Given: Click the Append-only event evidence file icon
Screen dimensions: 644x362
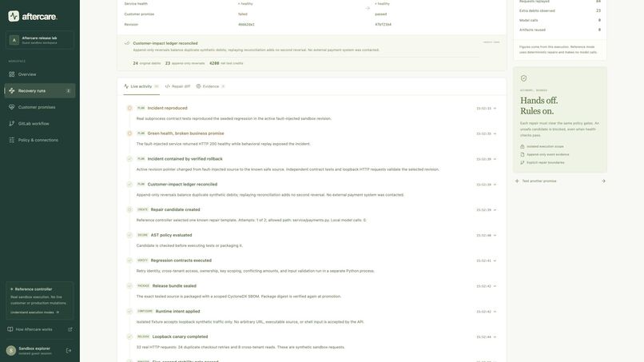Looking at the screenshot, I should click(523, 154).
